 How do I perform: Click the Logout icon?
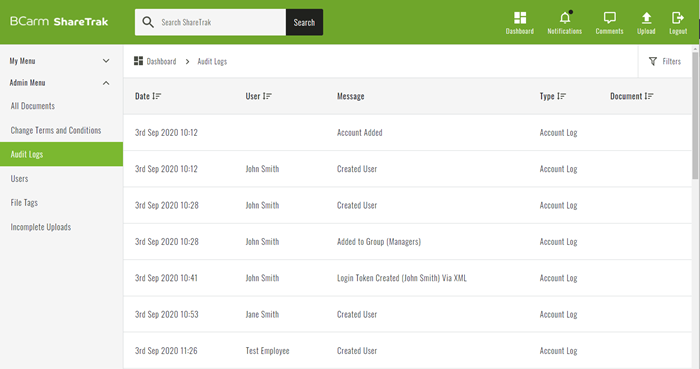point(678,18)
